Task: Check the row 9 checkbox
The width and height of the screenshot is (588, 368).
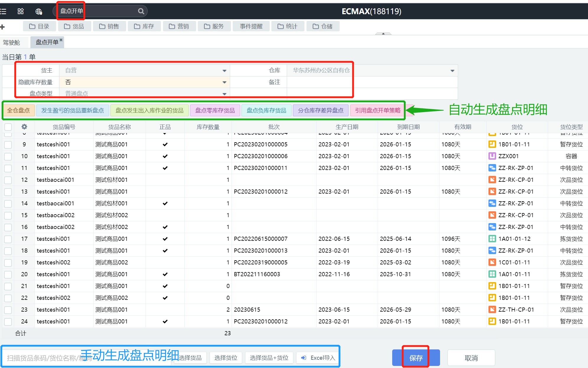Action: tap(8, 145)
